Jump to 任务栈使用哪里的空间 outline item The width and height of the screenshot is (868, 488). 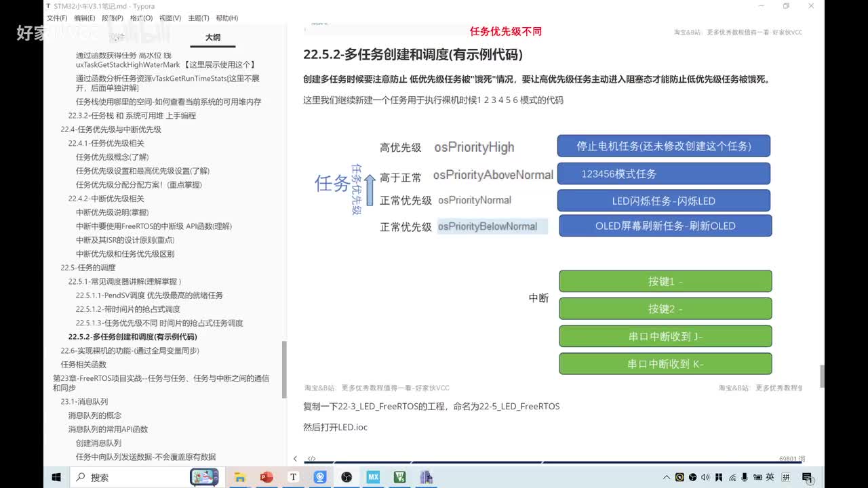tap(168, 102)
